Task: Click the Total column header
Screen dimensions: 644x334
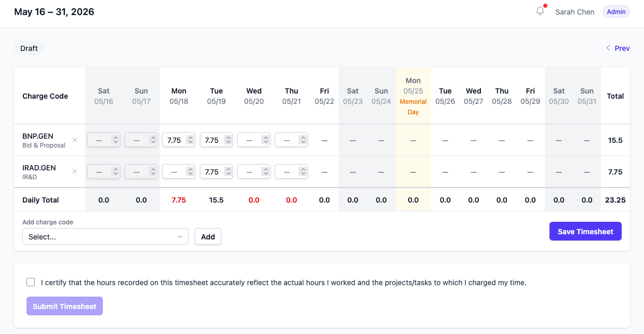Action: [x=615, y=96]
